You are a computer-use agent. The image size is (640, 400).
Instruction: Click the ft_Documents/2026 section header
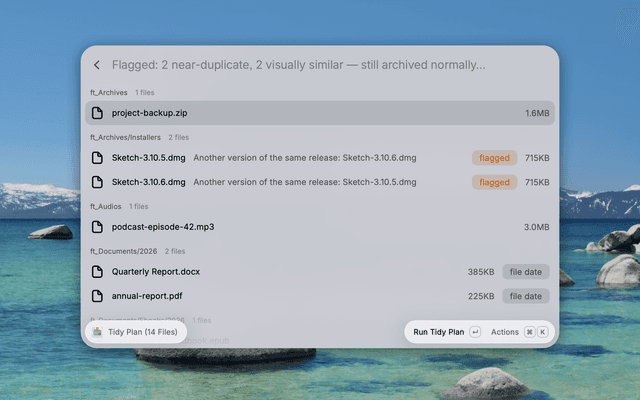[x=124, y=251]
